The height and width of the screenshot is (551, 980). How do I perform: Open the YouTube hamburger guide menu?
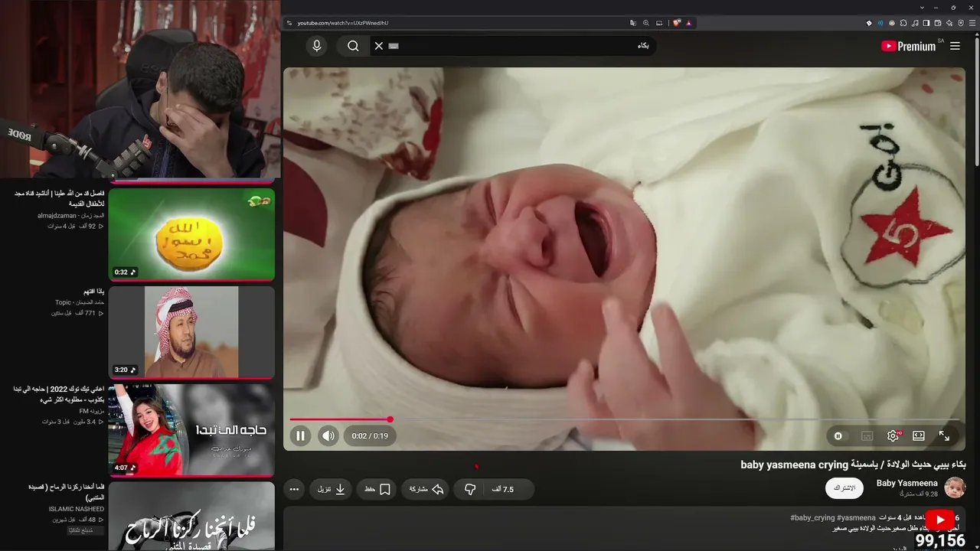(x=955, y=46)
